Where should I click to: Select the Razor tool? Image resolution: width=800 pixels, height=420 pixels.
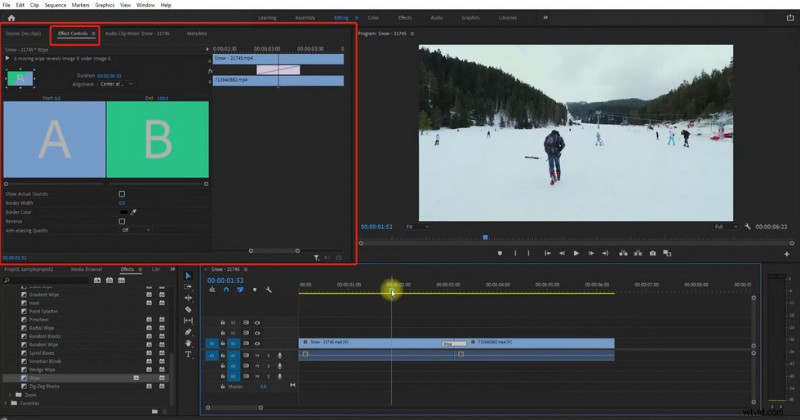point(188,309)
